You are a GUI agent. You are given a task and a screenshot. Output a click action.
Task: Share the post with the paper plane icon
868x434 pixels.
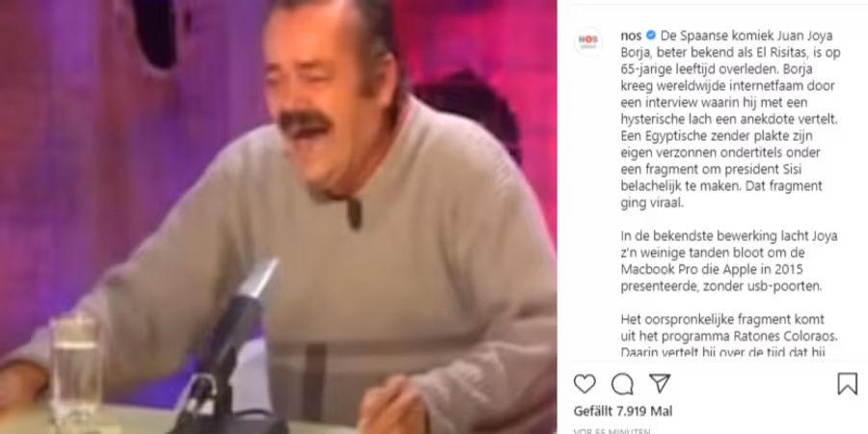(x=660, y=383)
